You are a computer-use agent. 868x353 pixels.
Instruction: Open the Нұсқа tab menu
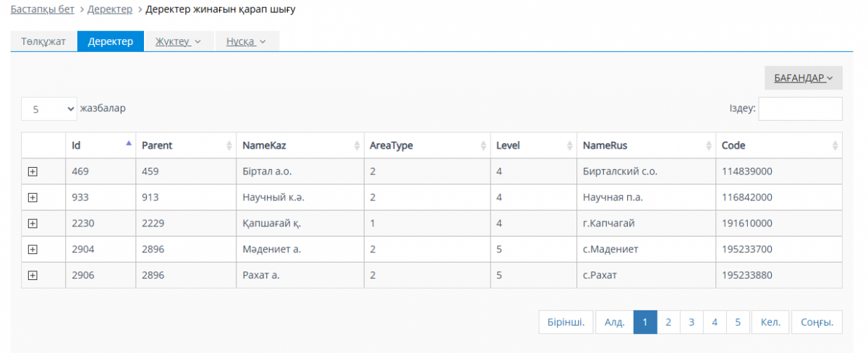(x=246, y=41)
